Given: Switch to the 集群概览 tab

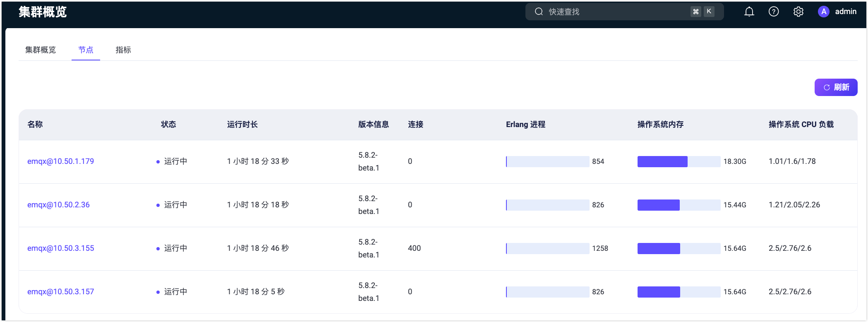Looking at the screenshot, I should (x=41, y=50).
